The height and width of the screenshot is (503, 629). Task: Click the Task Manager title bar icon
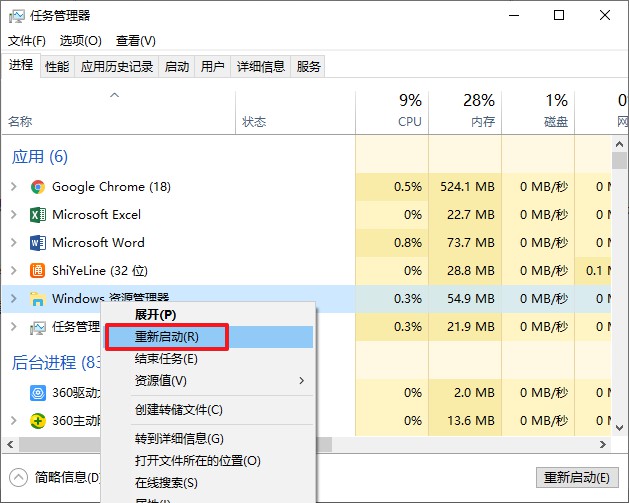16,16
